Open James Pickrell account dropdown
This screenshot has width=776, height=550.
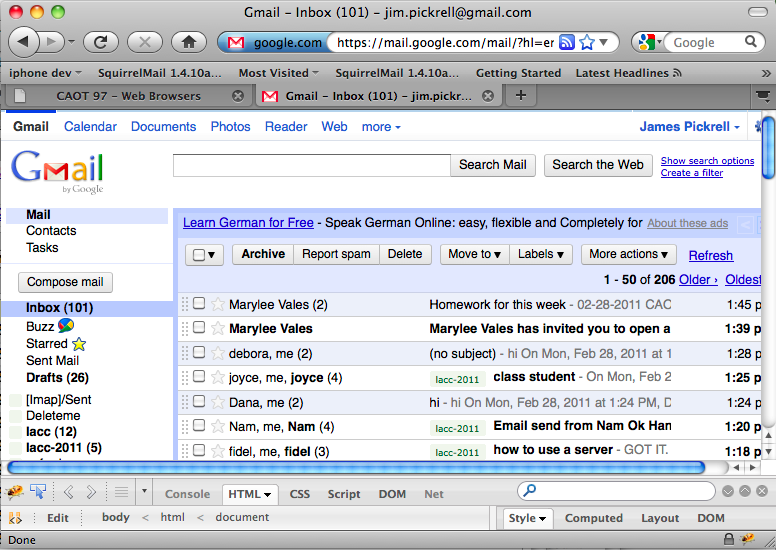(690, 127)
